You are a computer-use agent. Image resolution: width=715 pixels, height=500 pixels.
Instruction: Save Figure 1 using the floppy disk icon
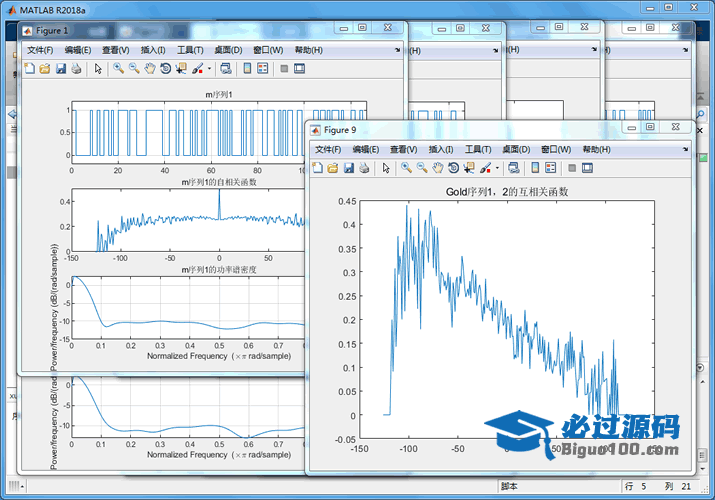60,69
